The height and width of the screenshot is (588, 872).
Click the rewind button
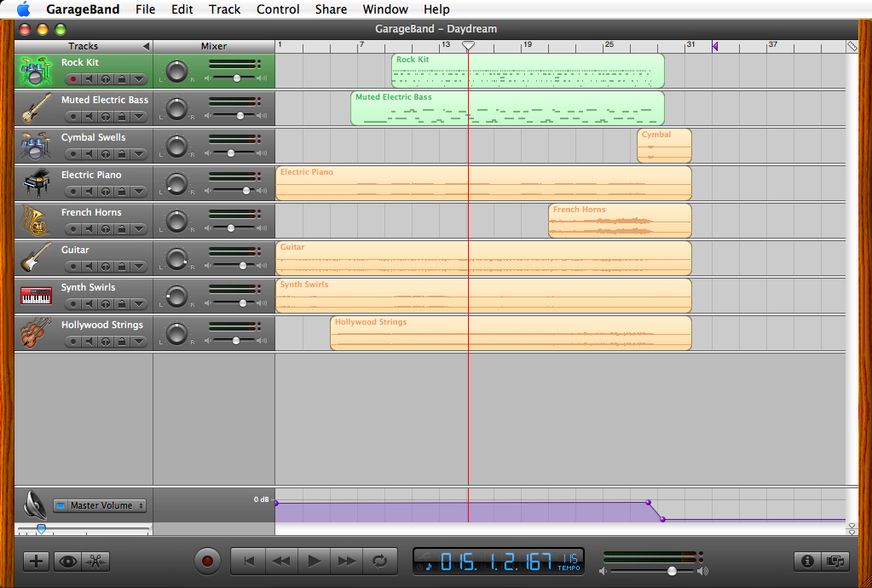tap(281, 562)
